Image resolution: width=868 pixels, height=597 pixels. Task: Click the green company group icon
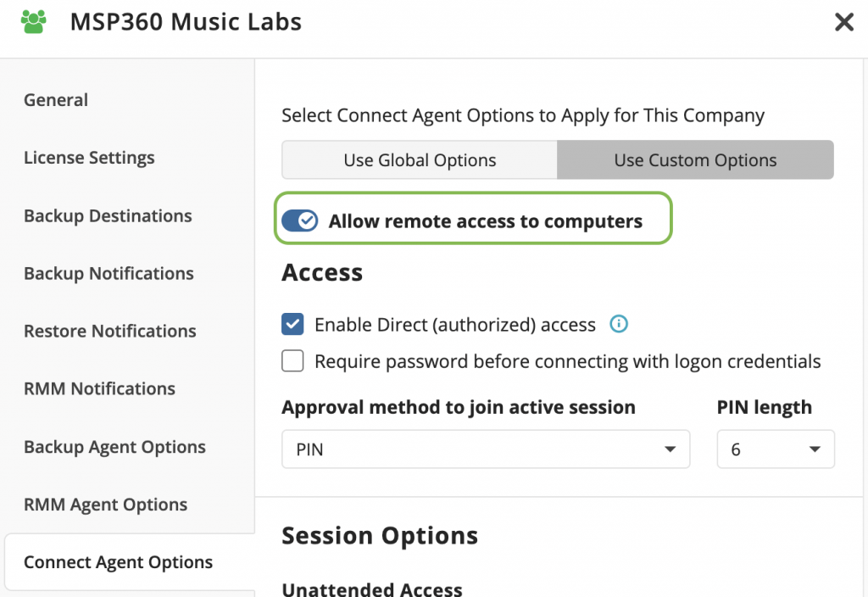coord(33,21)
